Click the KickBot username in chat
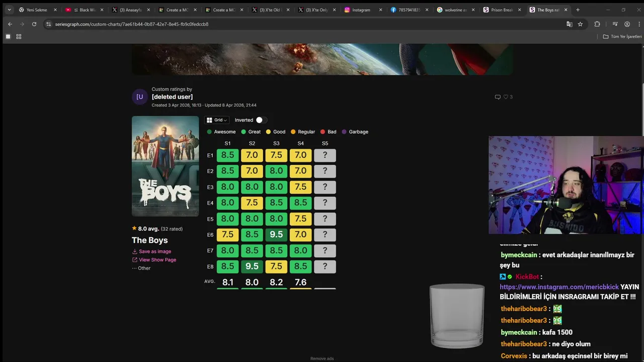The height and width of the screenshot is (362, 644). pyautogui.click(x=527, y=277)
